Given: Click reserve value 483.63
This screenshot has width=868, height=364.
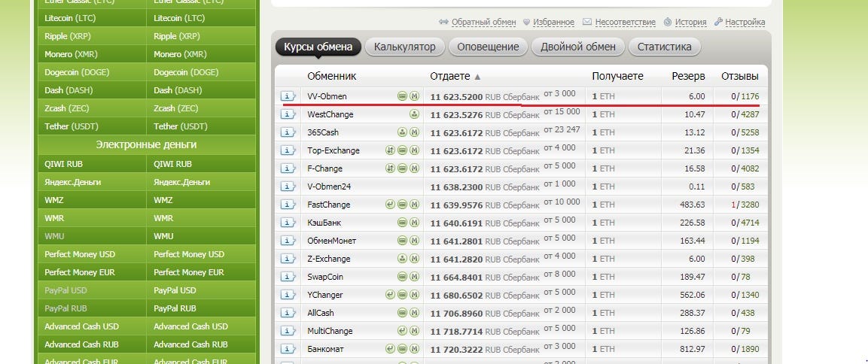Looking at the screenshot, I should click(693, 205).
